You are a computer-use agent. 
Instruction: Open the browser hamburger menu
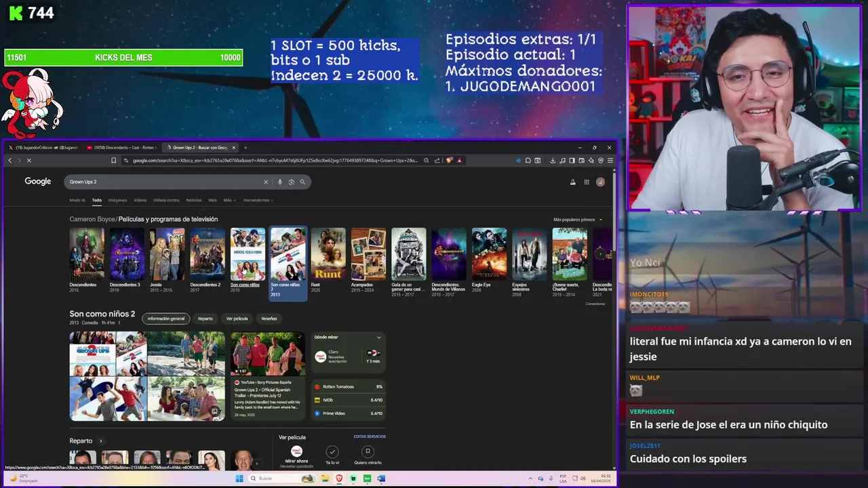point(610,161)
